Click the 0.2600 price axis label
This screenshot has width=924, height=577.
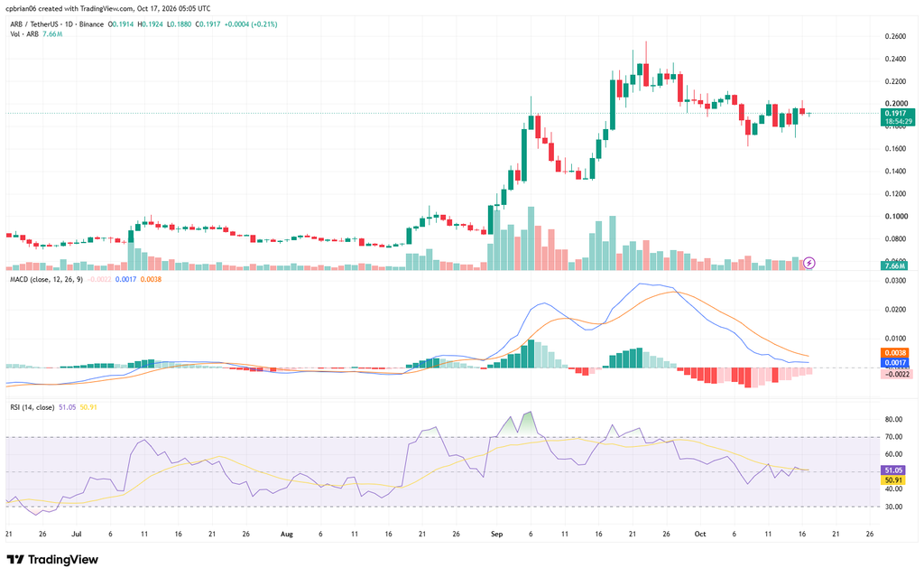tap(895, 37)
